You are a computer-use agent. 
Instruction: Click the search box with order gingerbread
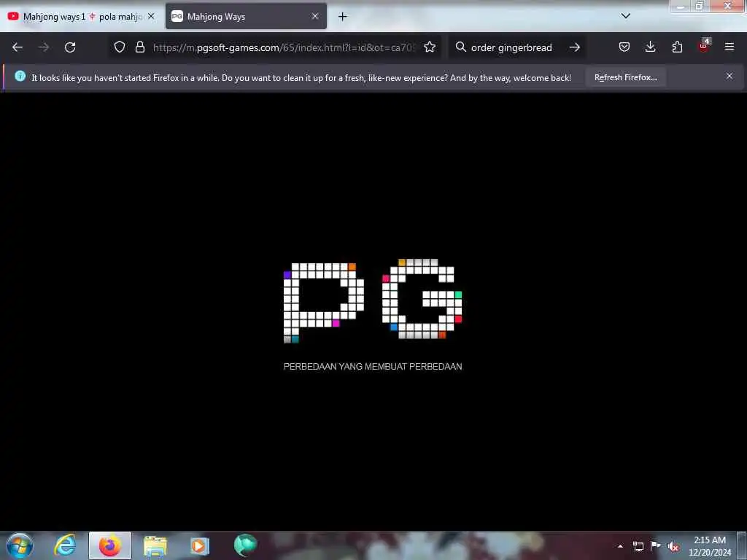coord(518,47)
